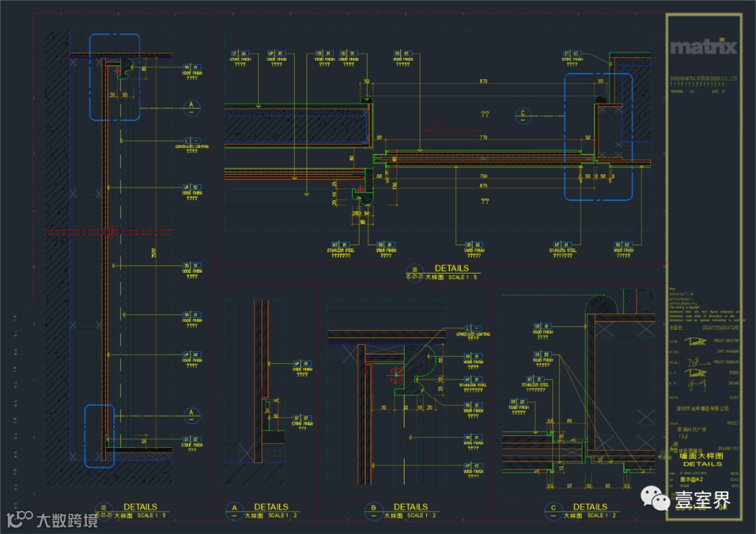The width and height of the screenshot is (756, 534).
Task: Click MT 01 STAINLESS STEEL tag in detail B
Action: (x=472, y=385)
